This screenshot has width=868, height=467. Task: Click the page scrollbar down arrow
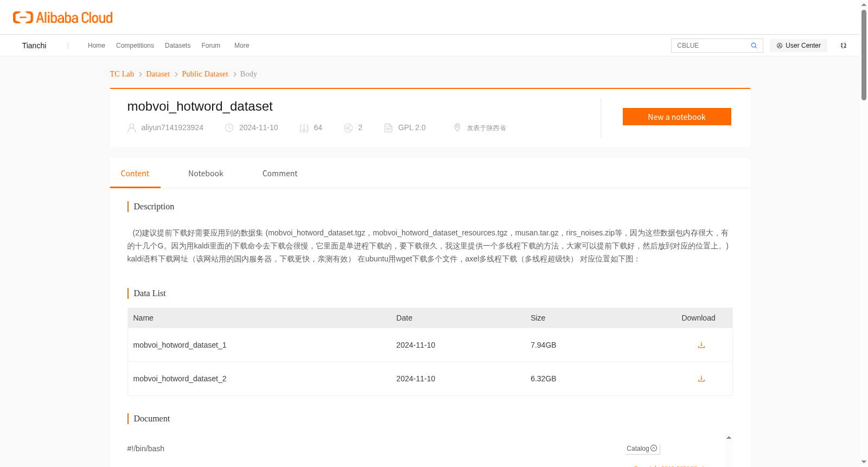click(864, 462)
